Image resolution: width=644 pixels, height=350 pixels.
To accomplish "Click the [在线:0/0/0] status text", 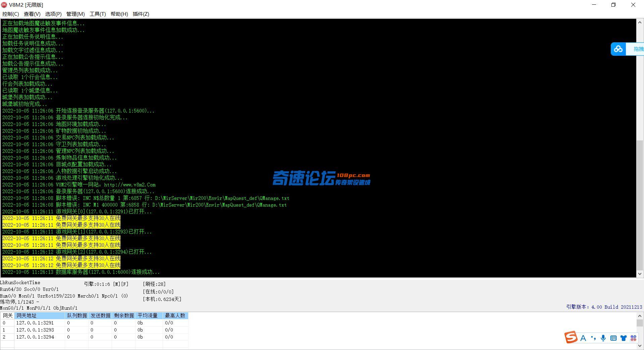I will click(x=158, y=292).
